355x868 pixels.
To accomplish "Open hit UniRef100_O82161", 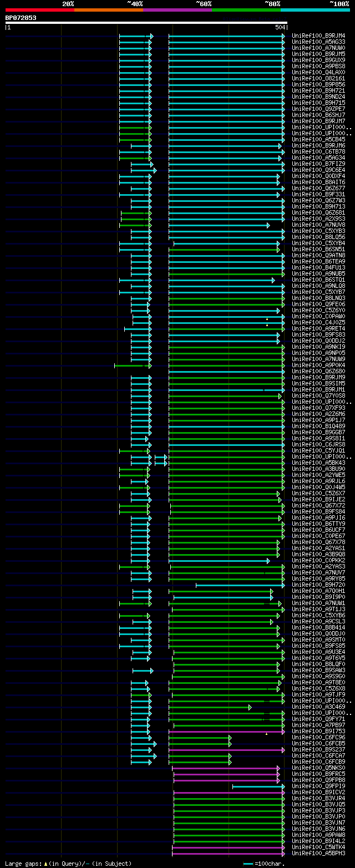I will 318,78.
